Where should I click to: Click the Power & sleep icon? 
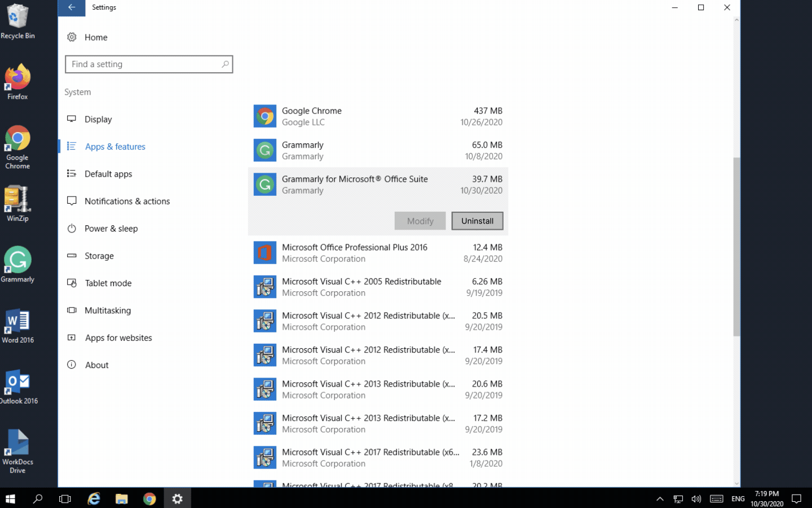[x=72, y=229]
